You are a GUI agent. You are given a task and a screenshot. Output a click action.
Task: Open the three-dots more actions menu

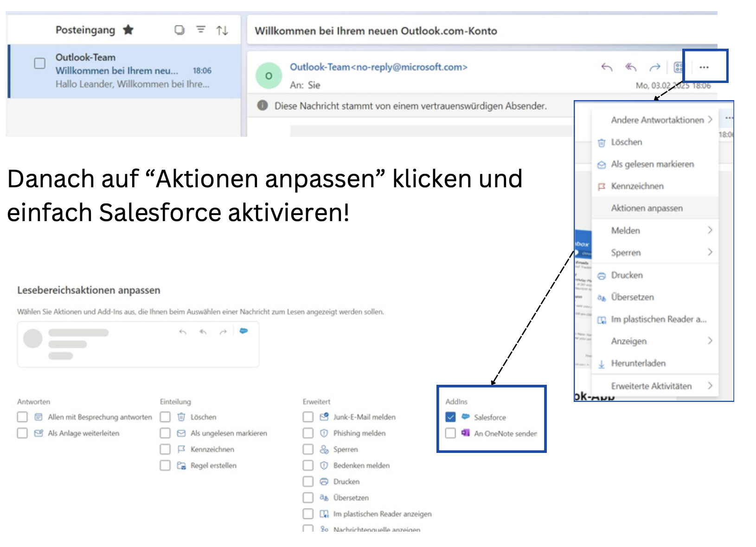(x=704, y=67)
